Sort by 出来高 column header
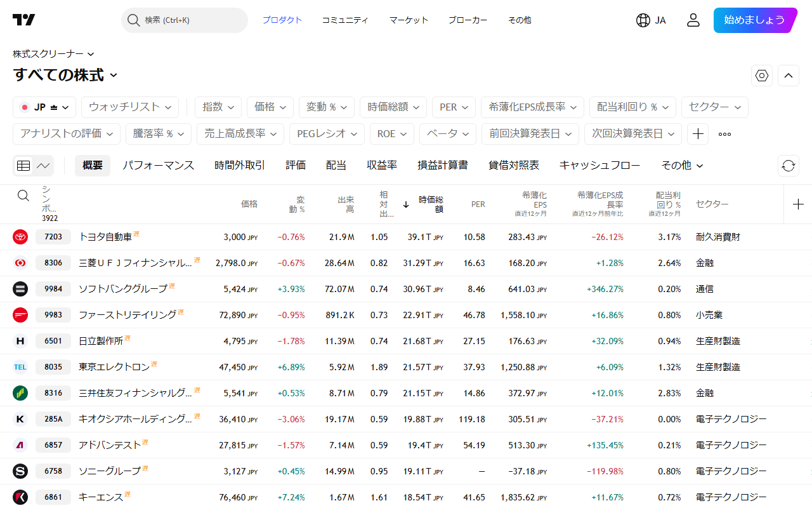This screenshot has height=508, width=812. coord(346,204)
